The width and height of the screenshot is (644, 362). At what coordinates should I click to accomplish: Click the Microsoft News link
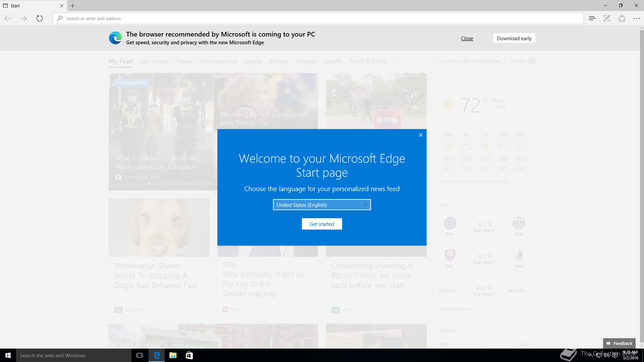tap(481, 61)
